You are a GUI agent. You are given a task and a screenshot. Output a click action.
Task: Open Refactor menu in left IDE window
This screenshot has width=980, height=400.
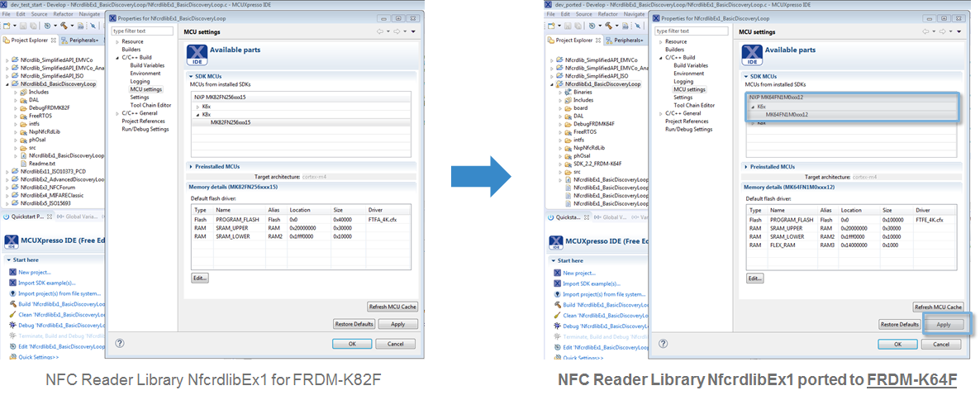point(63,13)
